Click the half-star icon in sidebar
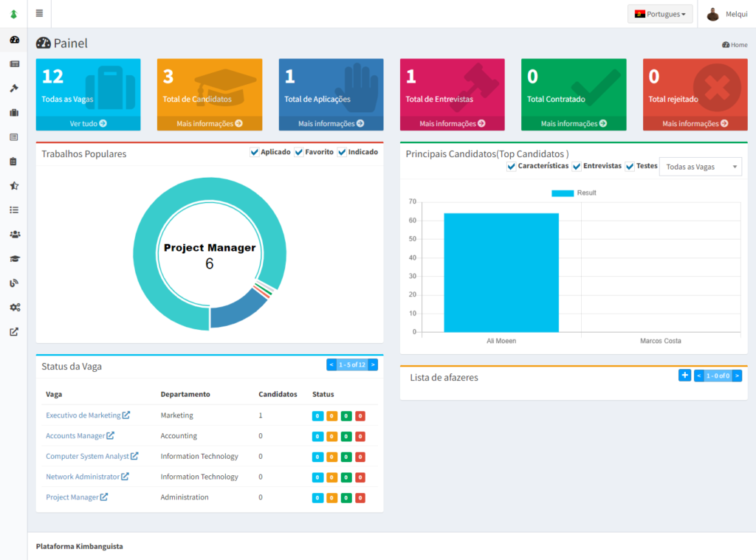Screen dimensions: 756x560 tap(14, 186)
